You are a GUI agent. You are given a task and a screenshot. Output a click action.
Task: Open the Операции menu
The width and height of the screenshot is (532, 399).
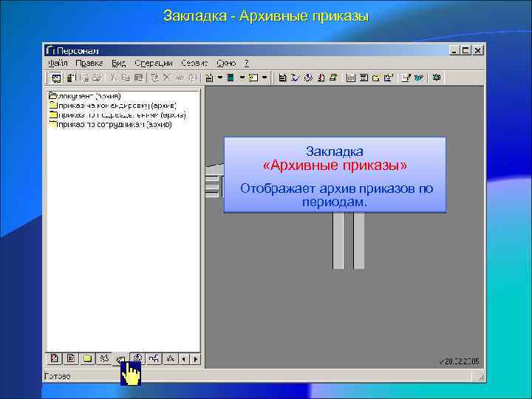154,64
